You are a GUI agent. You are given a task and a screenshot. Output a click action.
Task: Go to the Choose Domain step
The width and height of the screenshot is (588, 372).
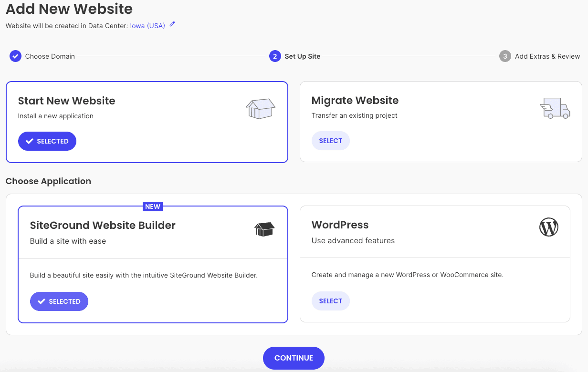click(x=50, y=56)
